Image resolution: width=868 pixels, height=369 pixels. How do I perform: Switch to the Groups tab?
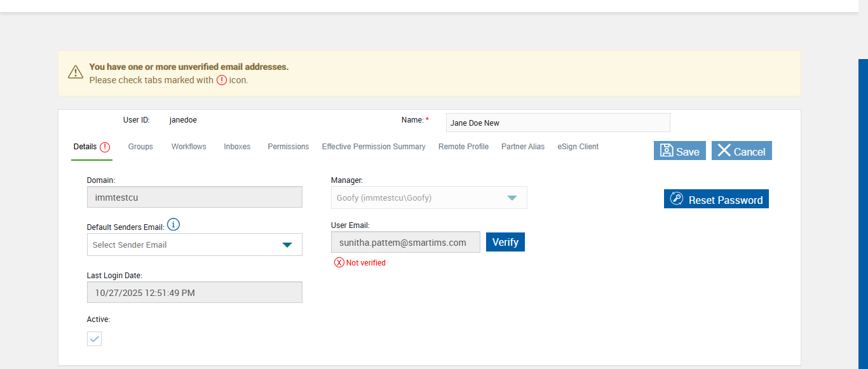click(140, 147)
